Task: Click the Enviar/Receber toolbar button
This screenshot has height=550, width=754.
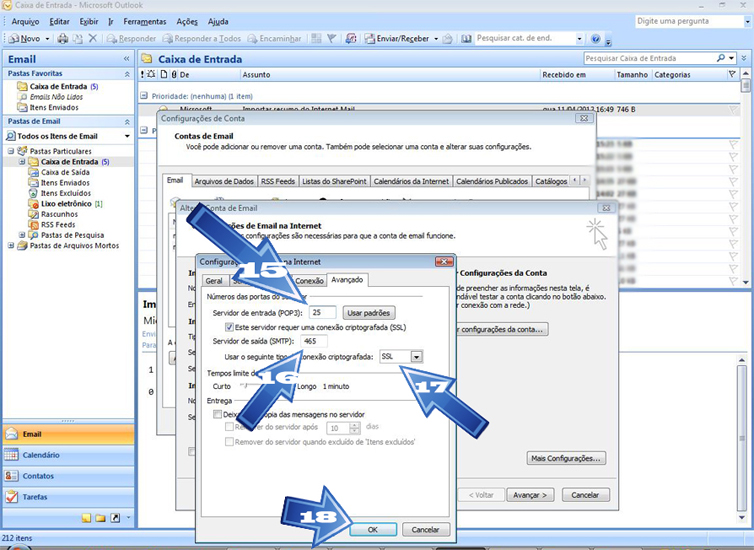Action: 397,38
